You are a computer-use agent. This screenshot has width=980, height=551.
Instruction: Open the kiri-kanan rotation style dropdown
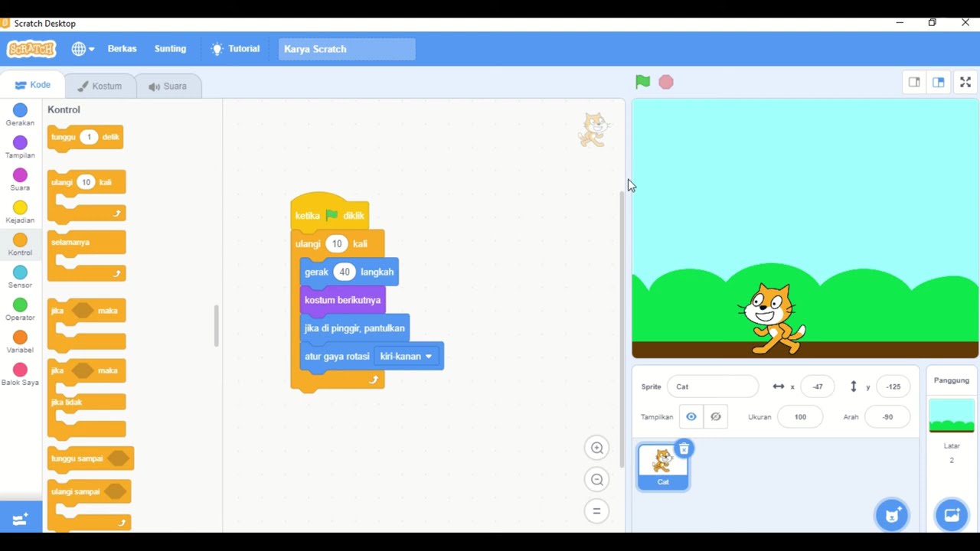click(x=407, y=357)
